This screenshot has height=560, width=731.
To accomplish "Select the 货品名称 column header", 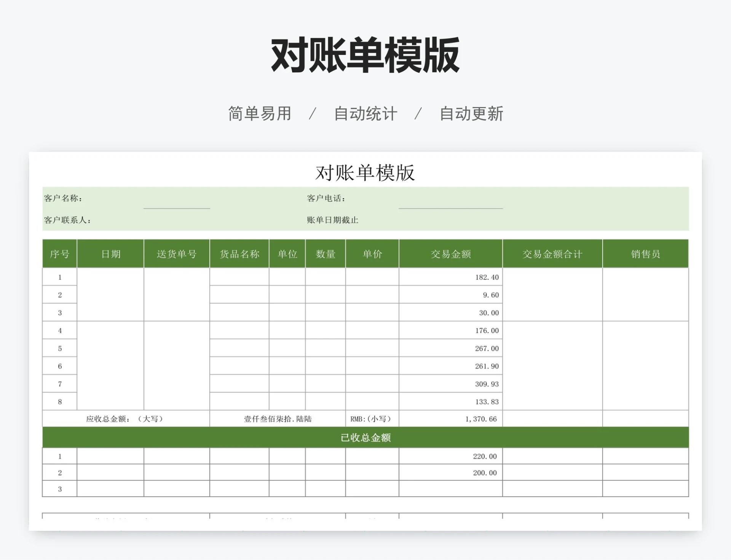I will tap(239, 254).
